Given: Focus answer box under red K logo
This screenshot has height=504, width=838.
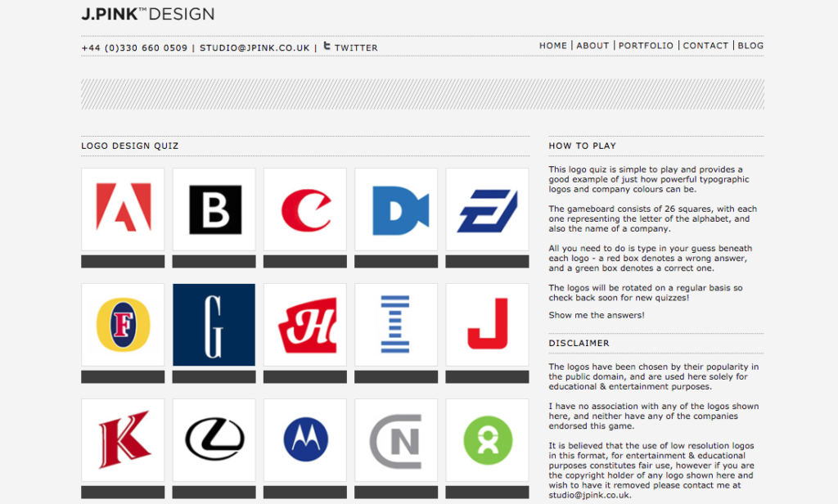Looking at the screenshot, I should click(123, 493).
